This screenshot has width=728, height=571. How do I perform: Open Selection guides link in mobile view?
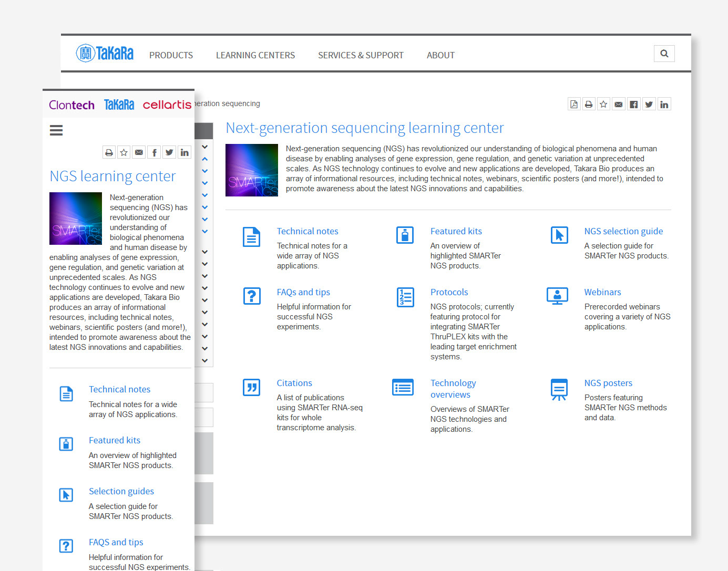pos(121,491)
